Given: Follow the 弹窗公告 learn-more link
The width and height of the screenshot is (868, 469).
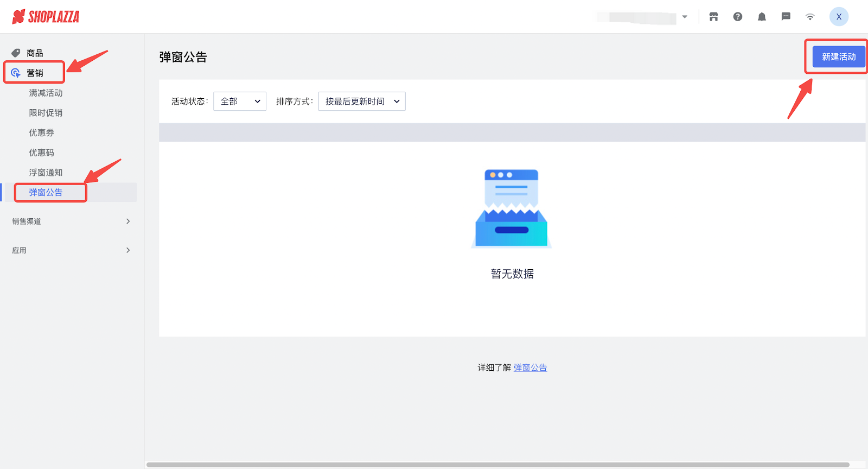Looking at the screenshot, I should click(530, 367).
